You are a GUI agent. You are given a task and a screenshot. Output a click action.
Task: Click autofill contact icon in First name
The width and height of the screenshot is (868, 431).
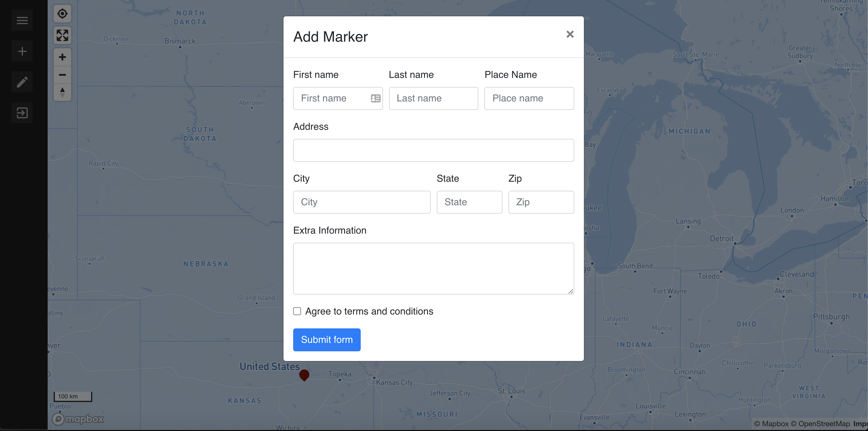[x=375, y=98]
